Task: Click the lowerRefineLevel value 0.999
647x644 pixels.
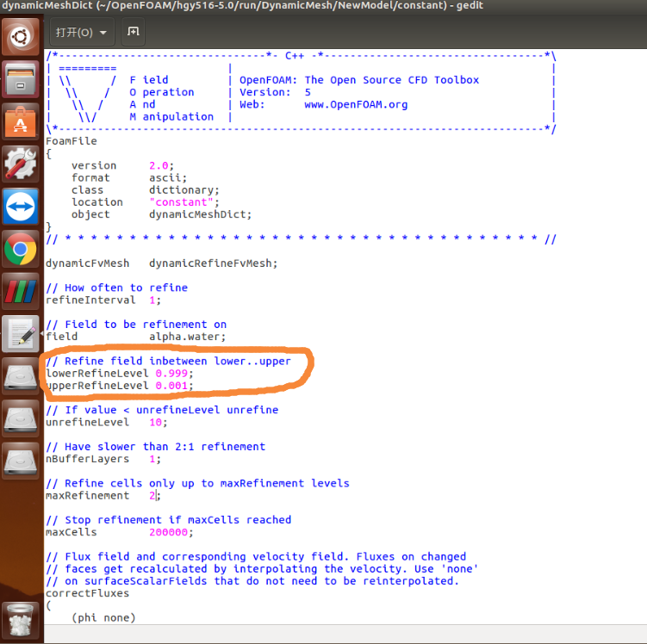Action: coord(171,374)
